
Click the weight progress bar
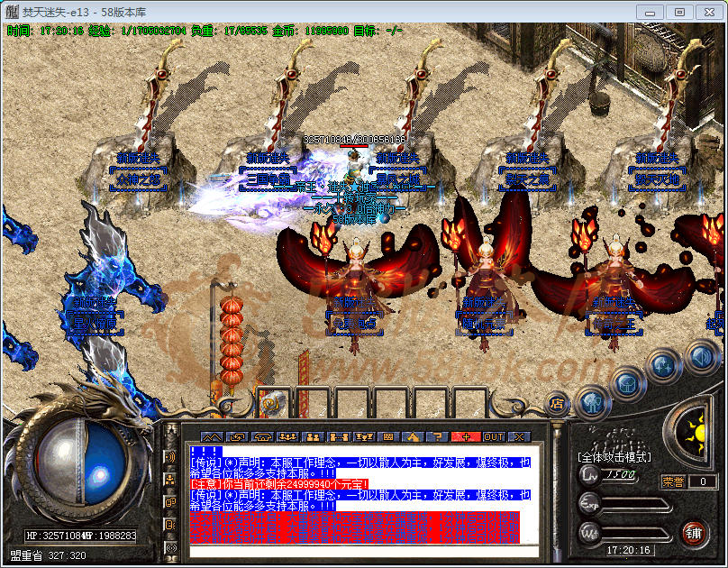[637, 534]
